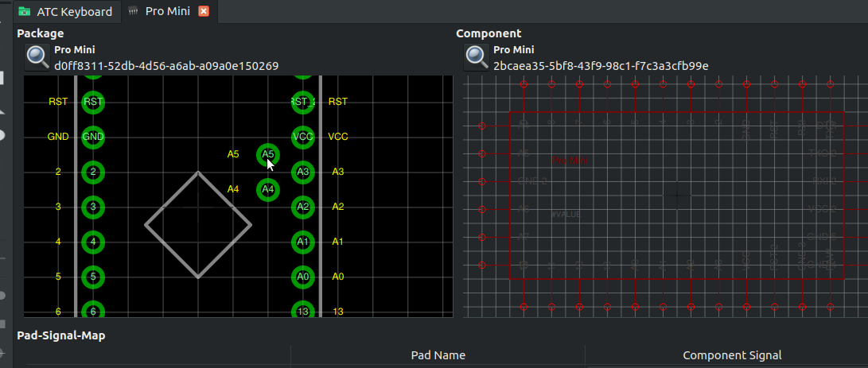Click the yellow A5 label text
The width and height of the screenshot is (868, 368).
233,154
